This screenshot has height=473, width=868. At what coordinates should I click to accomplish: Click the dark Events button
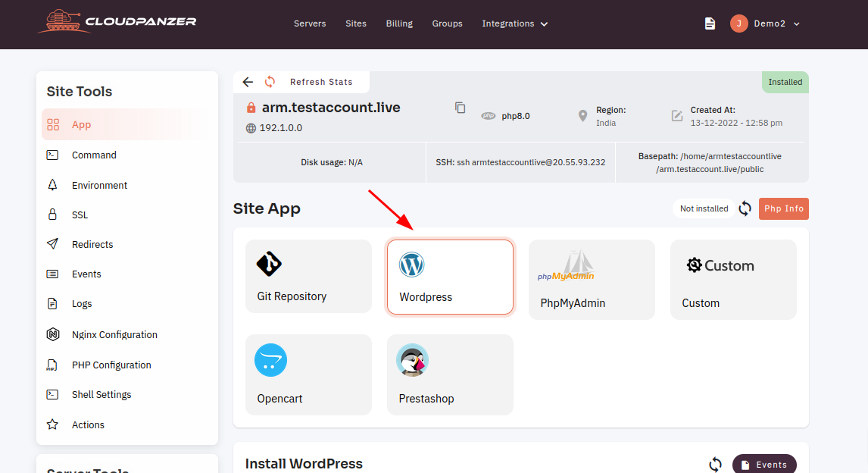point(764,465)
